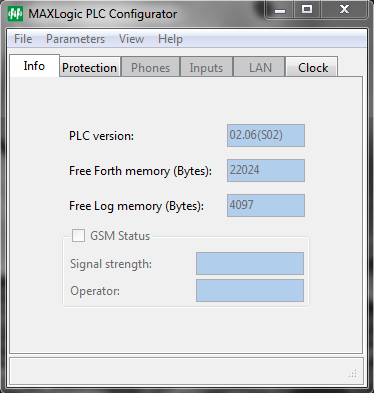This screenshot has width=374, height=393.
Task: Click the resize grip in status bar
Action: click(353, 373)
